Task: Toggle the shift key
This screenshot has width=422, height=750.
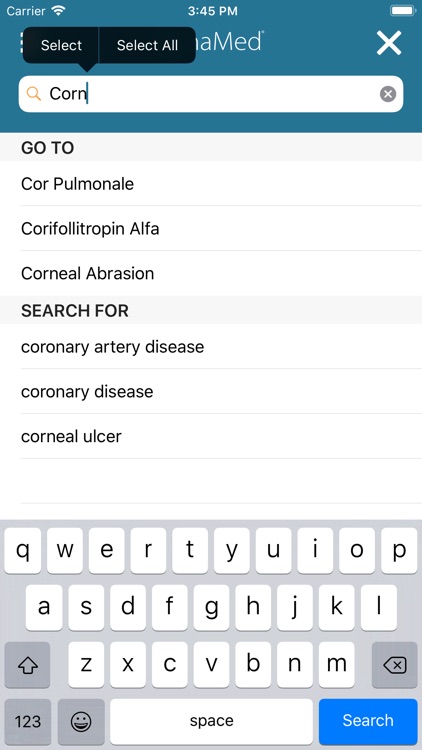Action: point(27,665)
